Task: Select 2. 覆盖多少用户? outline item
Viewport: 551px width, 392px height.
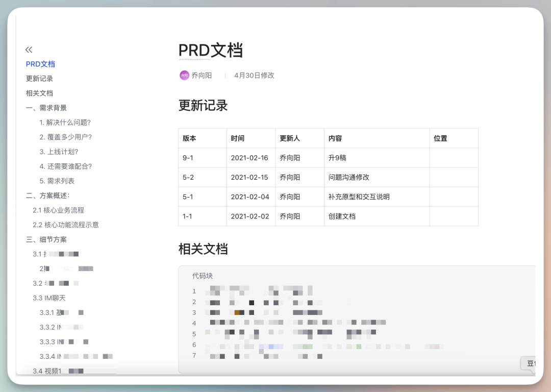Action: tap(65, 137)
